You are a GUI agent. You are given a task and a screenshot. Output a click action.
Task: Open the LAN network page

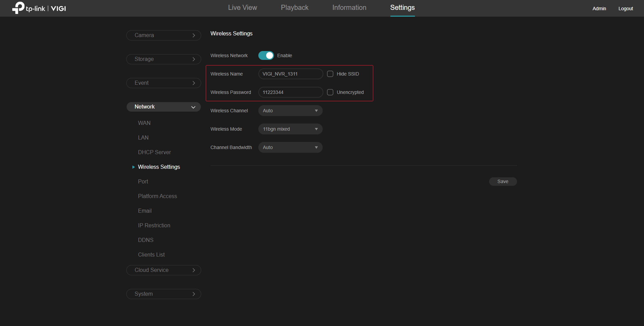coord(143,138)
